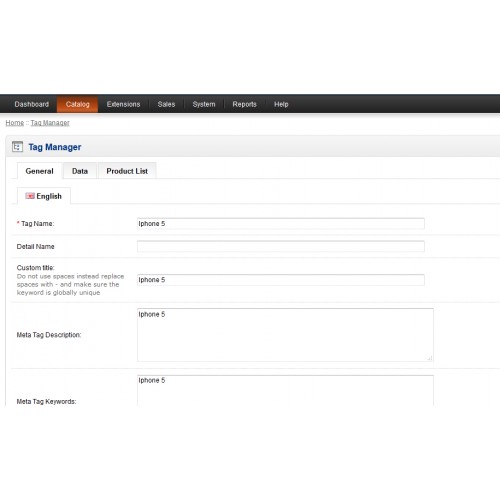
Task: Switch to the General tab
Action: pyautogui.click(x=39, y=171)
